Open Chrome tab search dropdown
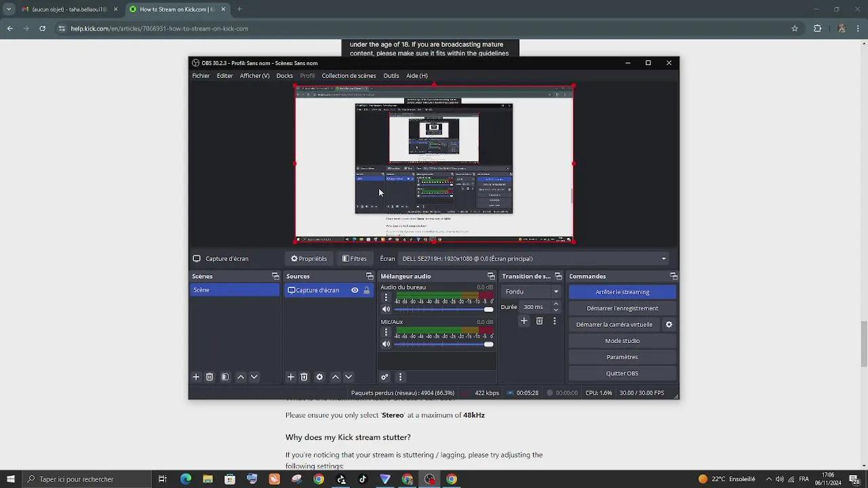The image size is (868, 488). click(x=9, y=9)
